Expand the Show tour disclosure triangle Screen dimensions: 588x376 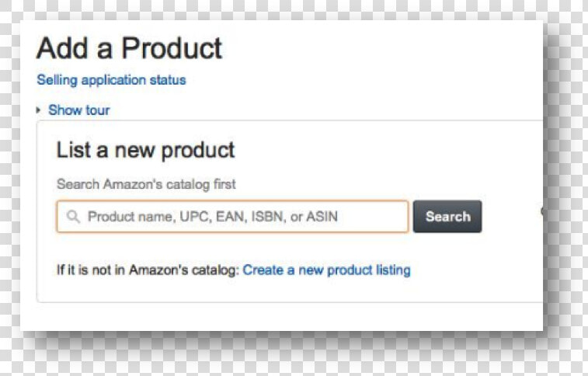pyautogui.click(x=38, y=110)
